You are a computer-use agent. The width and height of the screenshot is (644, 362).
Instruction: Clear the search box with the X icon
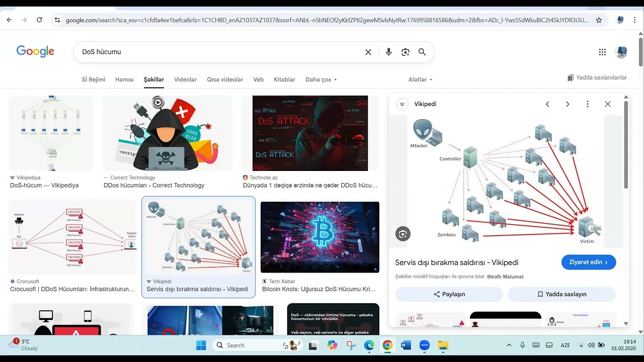pyautogui.click(x=368, y=52)
